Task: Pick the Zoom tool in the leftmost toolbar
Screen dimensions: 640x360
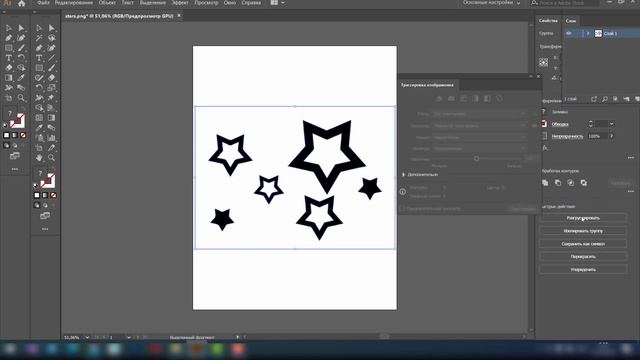Action: click(x=21, y=98)
